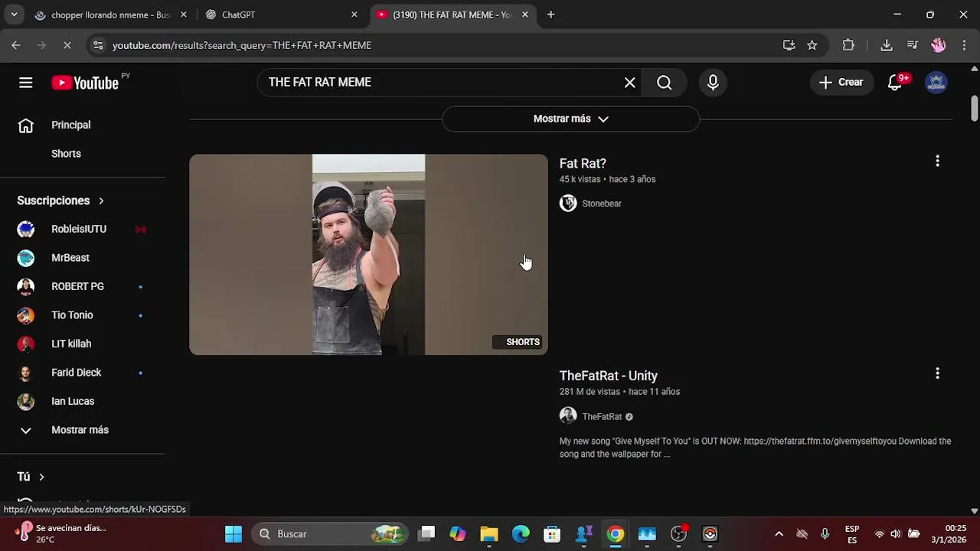Open media controls icon in Chrome
The height and width of the screenshot is (551, 980).
(912, 45)
